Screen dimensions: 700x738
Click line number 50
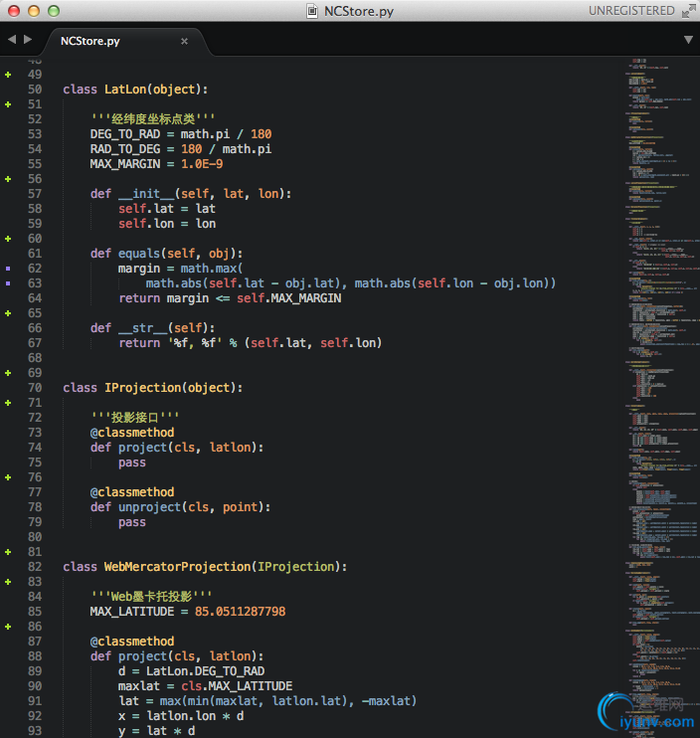(x=35, y=90)
